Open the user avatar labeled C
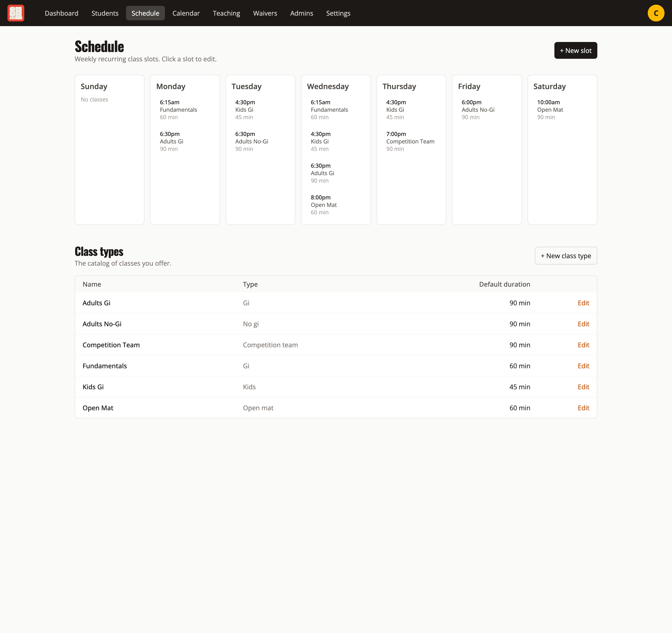672x633 pixels. click(x=656, y=13)
